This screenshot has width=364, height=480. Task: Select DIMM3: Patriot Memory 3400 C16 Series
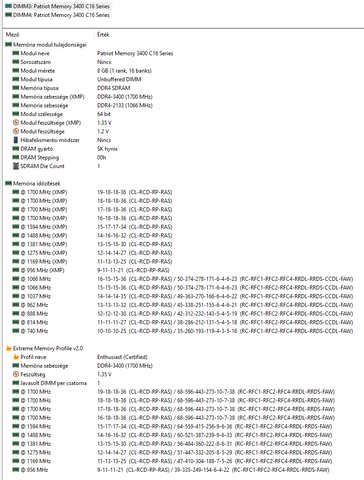[x=61, y=6]
